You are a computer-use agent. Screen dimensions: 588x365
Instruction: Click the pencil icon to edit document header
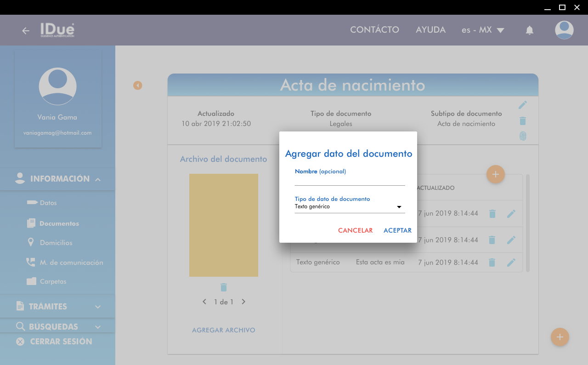tap(522, 105)
